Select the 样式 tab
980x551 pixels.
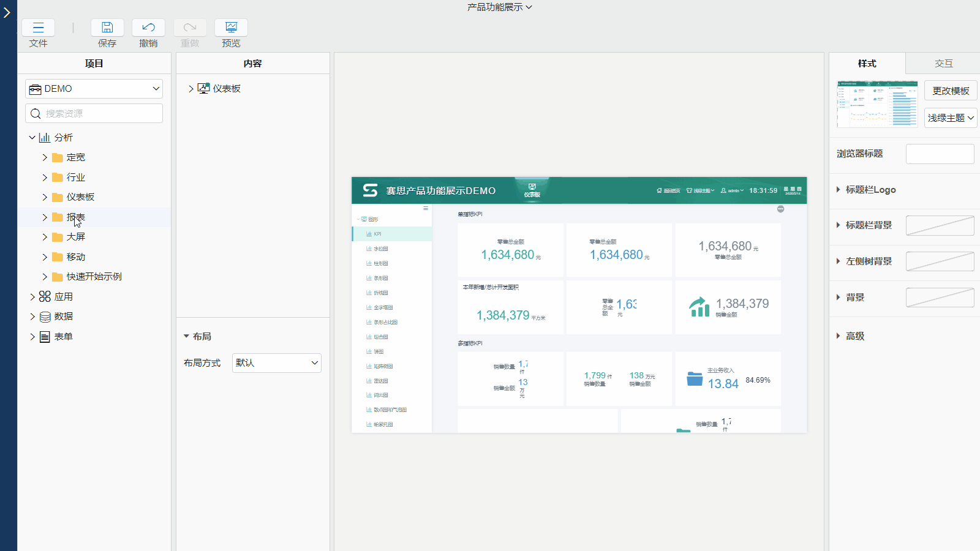click(x=867, y=64)
